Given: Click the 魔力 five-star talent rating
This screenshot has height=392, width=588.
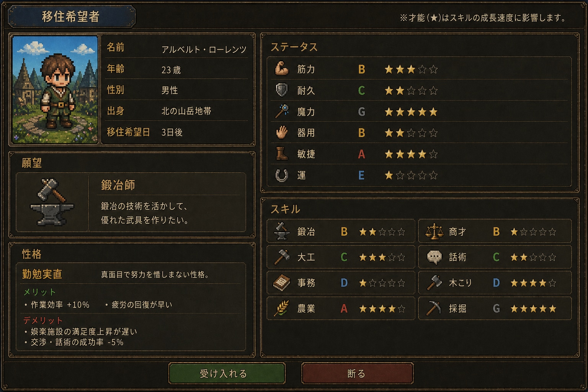Looking at the screenshot, I should click(411, 112).
